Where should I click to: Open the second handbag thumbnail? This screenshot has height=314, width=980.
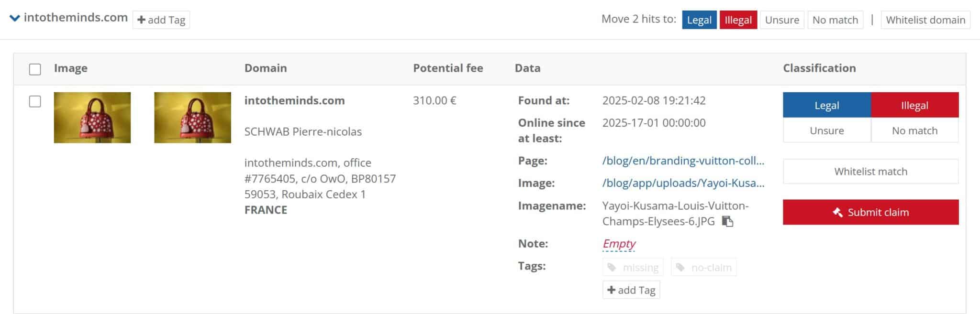[x=192, y=118]
